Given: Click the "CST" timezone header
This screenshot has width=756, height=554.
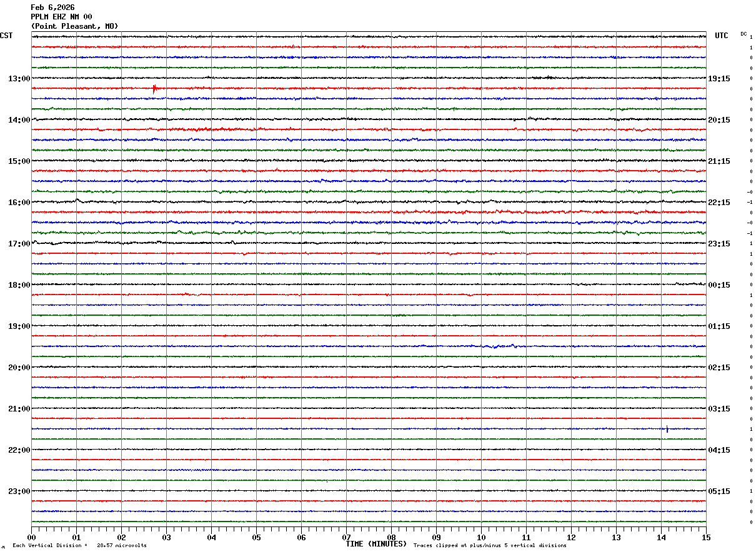Looking at the screenshot, I should 6,36.
